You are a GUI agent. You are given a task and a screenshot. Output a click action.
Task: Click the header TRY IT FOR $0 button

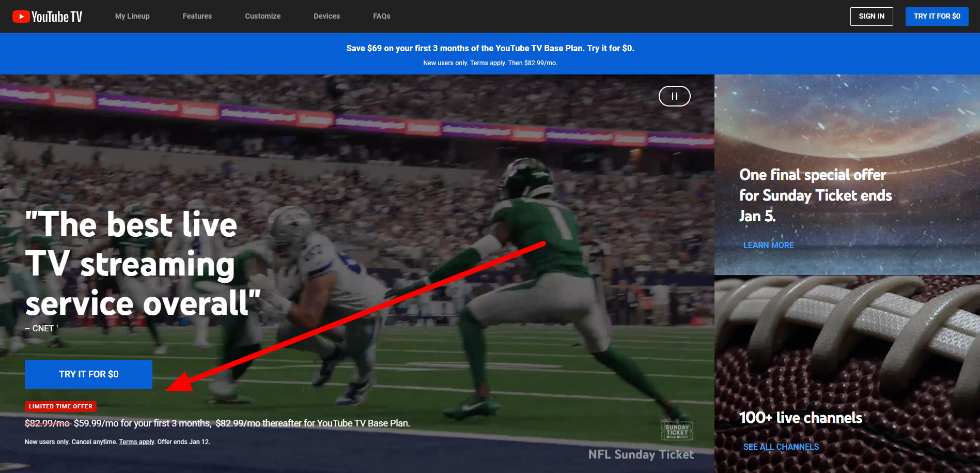937,16
